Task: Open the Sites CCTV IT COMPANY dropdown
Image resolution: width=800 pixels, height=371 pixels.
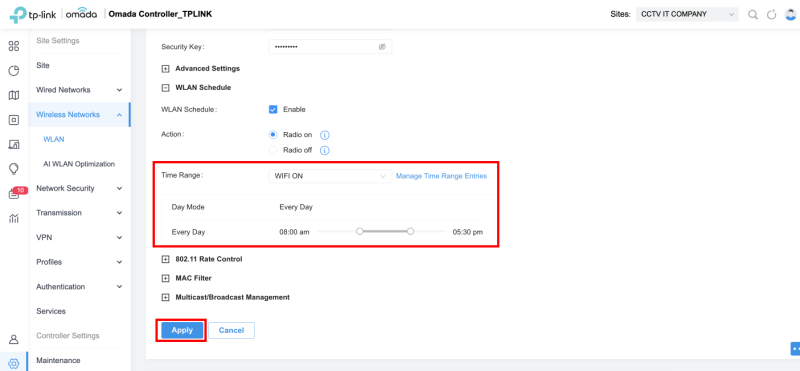Action: coord(687,14)
